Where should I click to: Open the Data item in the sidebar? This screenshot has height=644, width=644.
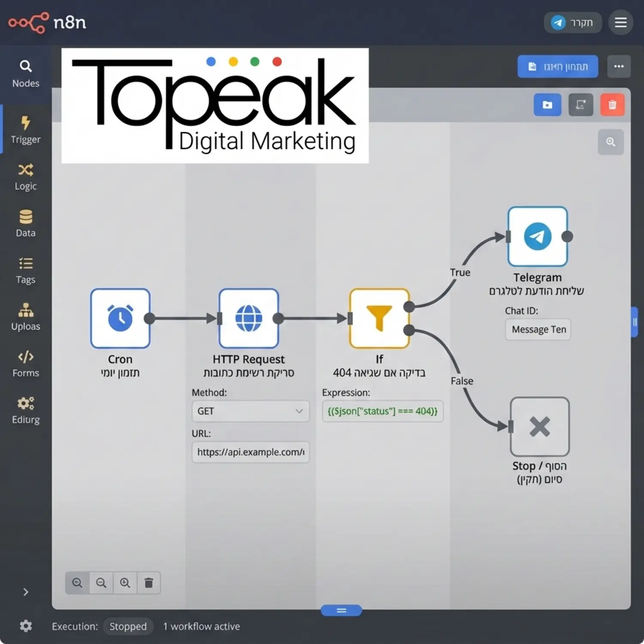tap(26, 223)
